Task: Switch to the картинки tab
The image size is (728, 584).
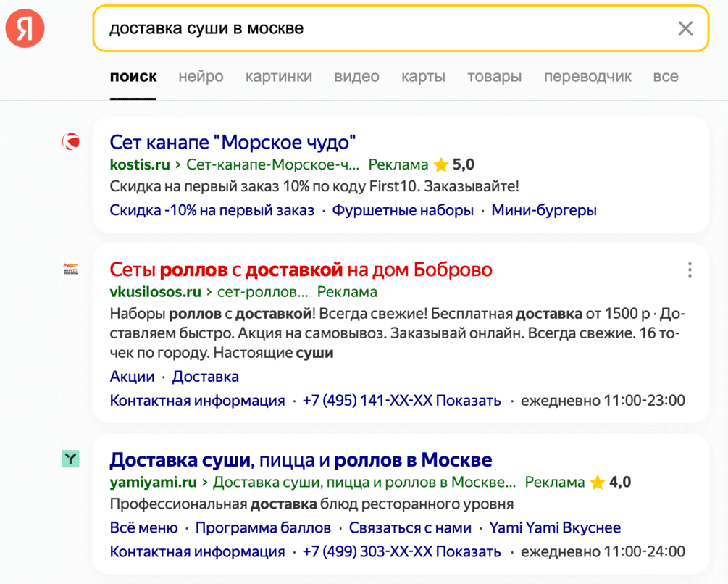Action: tap(279, 76)
